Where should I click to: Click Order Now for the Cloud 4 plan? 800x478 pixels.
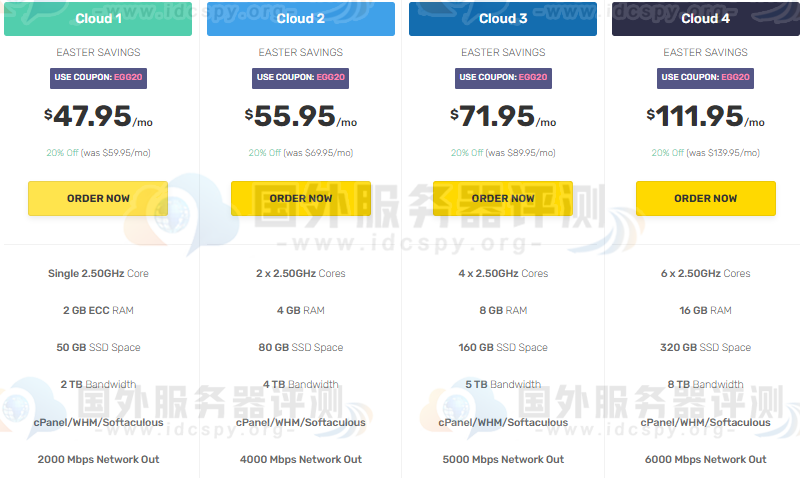(x=706, y=198)
